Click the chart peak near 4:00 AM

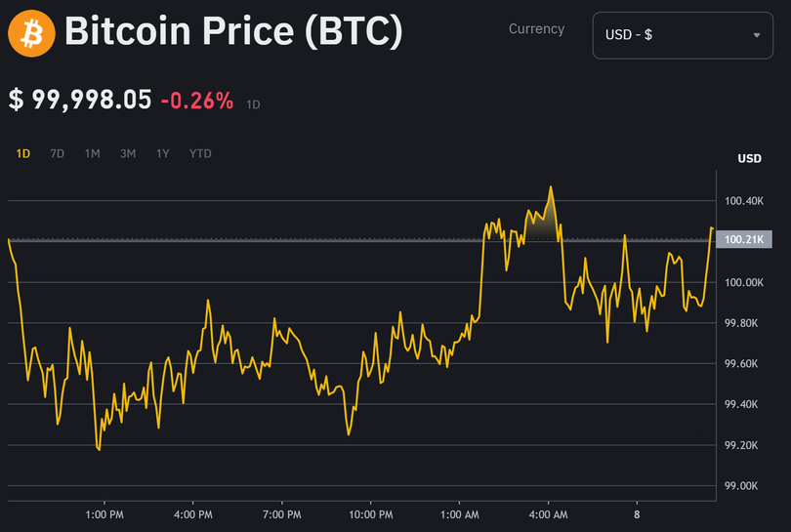(x=551, y=187)
